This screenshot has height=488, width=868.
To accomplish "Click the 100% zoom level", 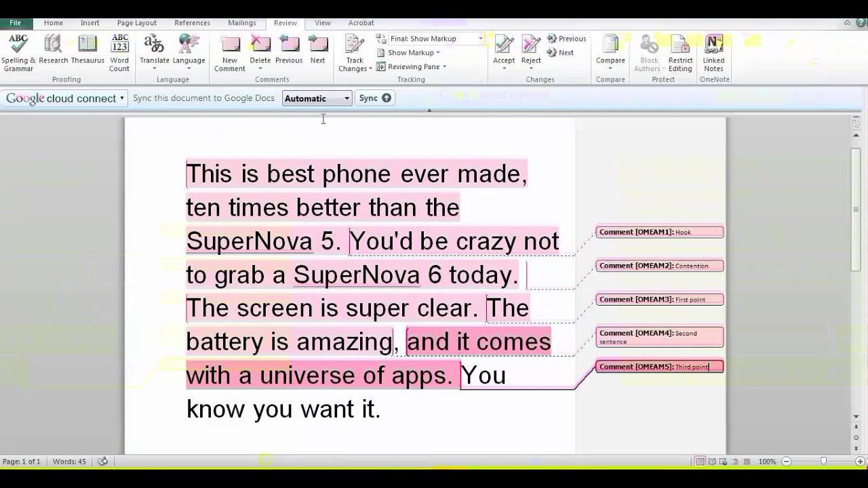I will [x=767, y=462].
